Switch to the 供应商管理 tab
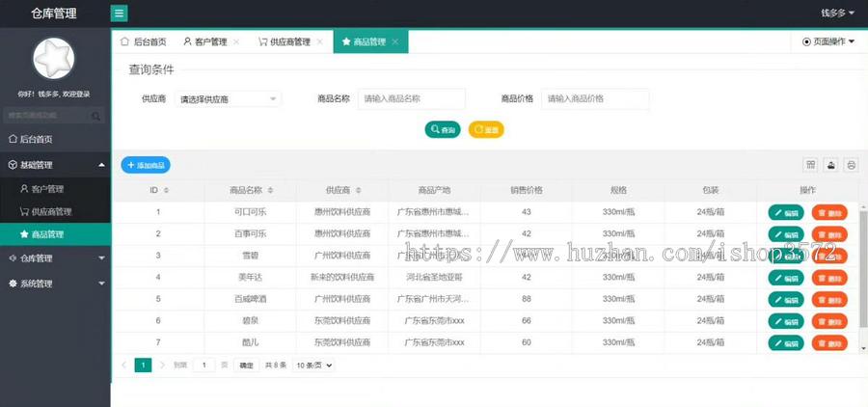The image size is (868, 407). point(285,41)
